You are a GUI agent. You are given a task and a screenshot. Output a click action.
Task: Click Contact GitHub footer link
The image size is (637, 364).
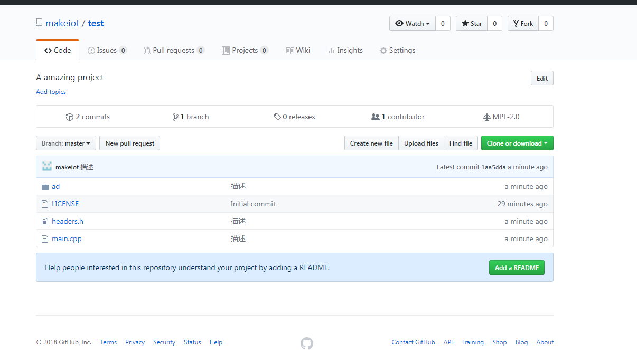[413, 342]
